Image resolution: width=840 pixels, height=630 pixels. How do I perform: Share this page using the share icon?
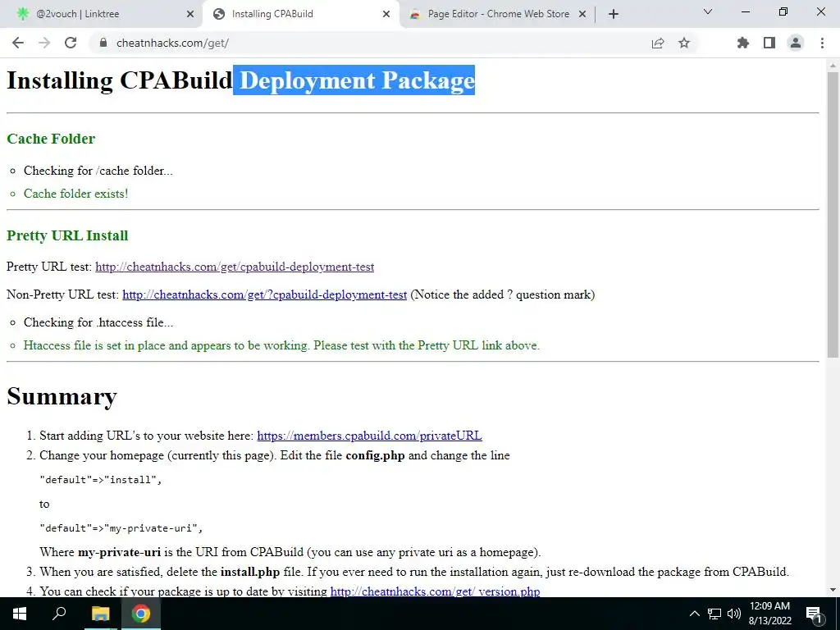pyautogui.click(x=658, y=43)
